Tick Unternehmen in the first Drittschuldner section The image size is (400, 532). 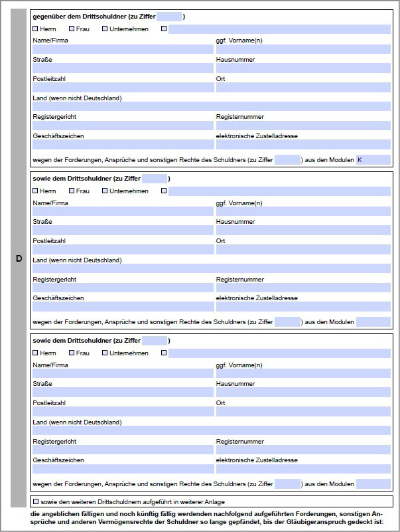(105, 29)
